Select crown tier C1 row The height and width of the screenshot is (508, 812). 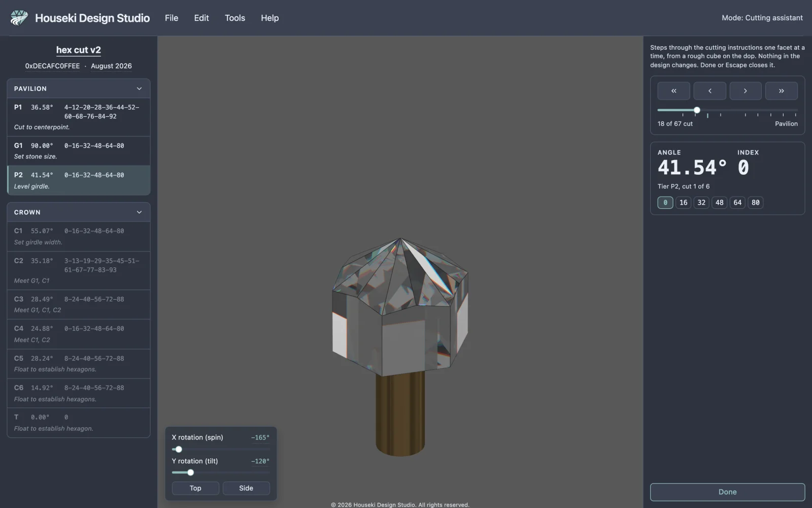point(79,236)
